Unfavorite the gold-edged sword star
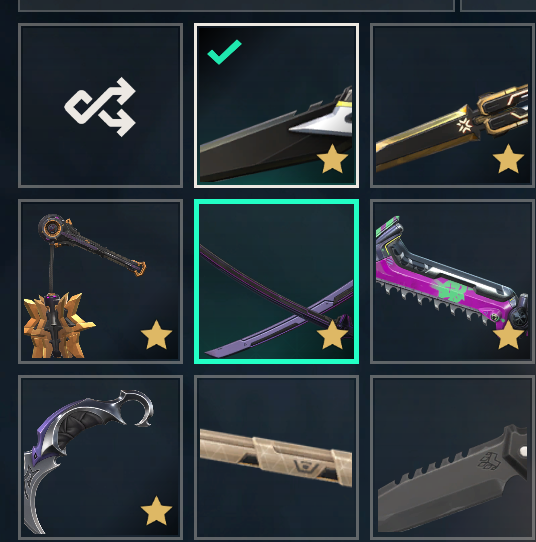536x542 pixels. 508,159
